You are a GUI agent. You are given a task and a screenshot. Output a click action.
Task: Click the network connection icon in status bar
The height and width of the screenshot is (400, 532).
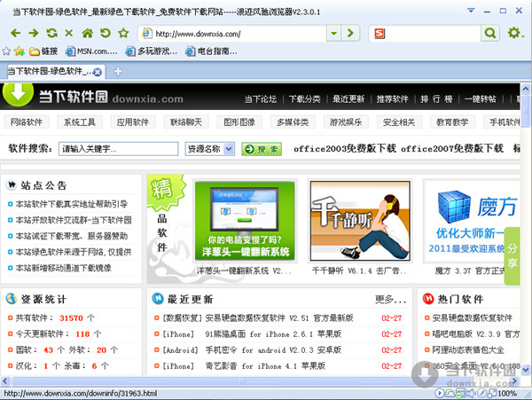pos(450,393)
